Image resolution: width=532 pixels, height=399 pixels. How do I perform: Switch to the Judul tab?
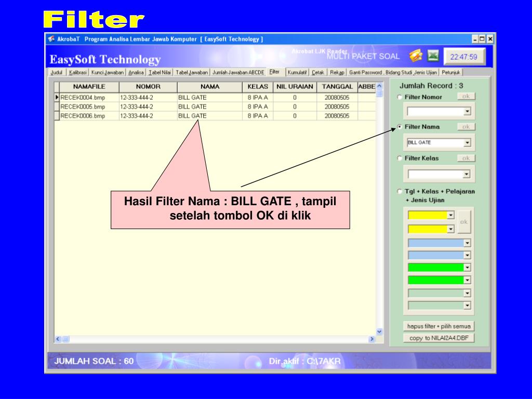tap(57, 72)
